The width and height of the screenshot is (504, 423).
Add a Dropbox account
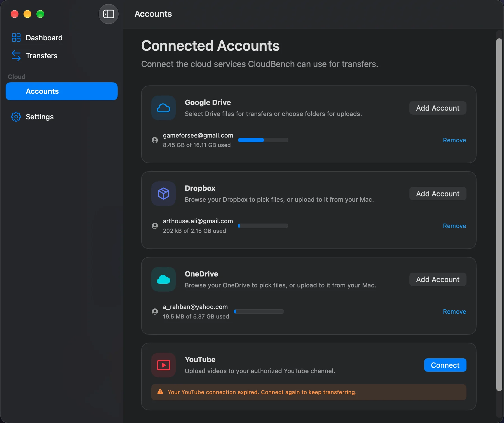tap(438, 194)
